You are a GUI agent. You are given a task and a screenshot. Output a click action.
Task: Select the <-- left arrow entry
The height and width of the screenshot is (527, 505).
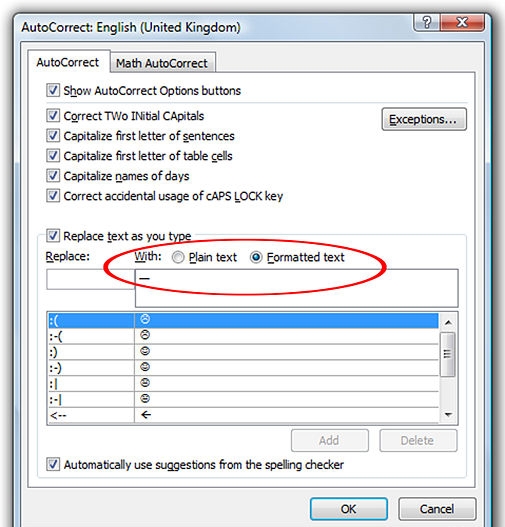point(243,415)
